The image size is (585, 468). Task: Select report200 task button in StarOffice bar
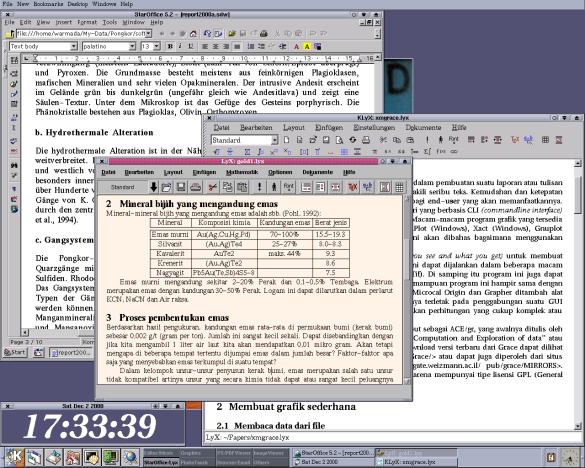71,352
